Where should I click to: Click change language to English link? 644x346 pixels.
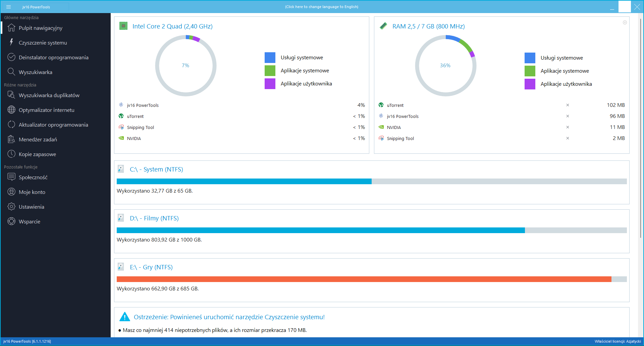point(322,7)
